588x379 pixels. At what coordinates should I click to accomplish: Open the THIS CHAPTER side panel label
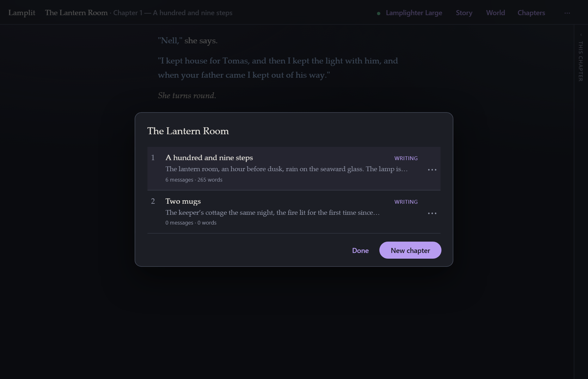[581, 61]
